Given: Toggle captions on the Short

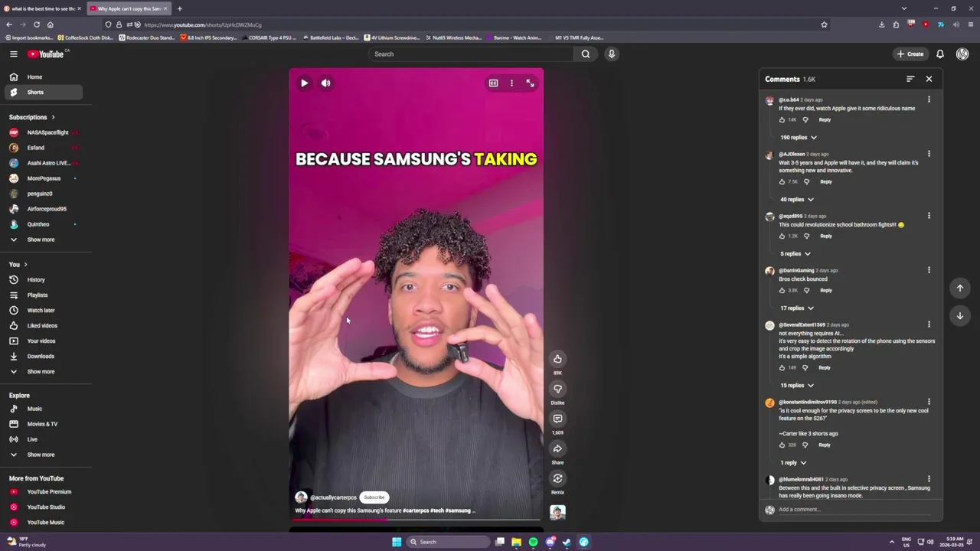Looking at the screenshot, I should 493,83.
